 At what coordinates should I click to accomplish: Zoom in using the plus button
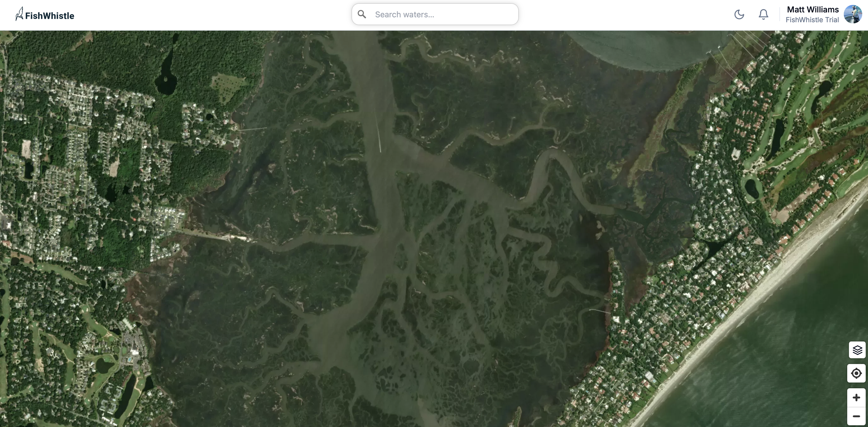(x=856, y=398)
